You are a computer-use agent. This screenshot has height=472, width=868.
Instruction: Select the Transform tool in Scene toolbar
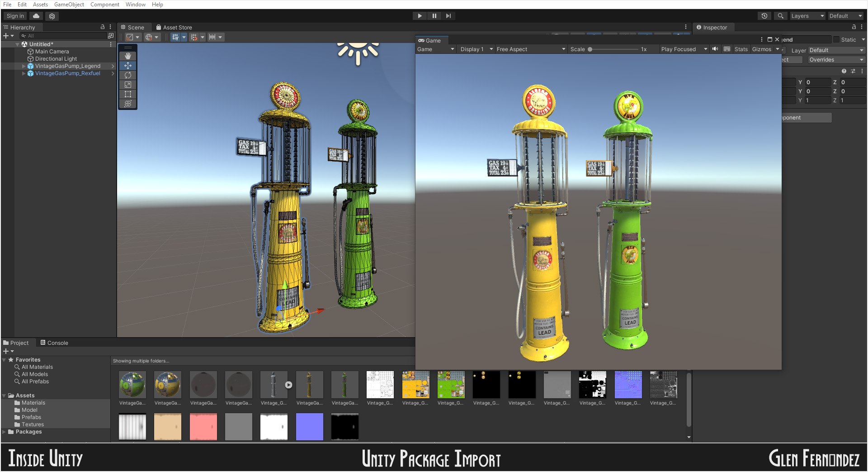pyautogui.click(x=128, y=104)
